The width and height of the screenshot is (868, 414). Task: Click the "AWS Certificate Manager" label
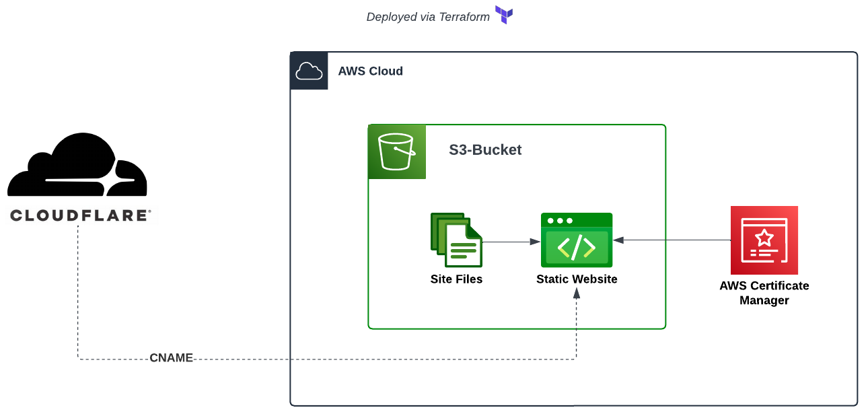[x=764, y=293]
